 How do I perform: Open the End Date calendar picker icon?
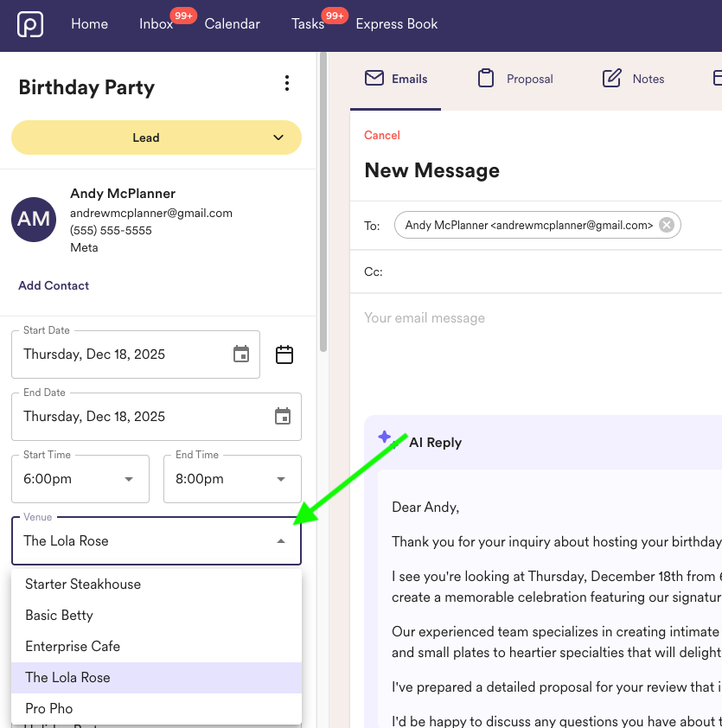tap(283, 416)
